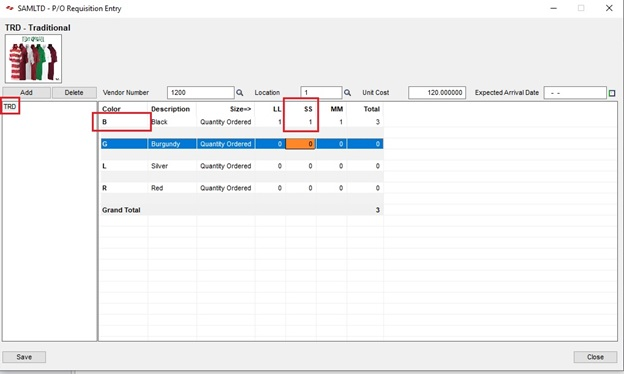Viewport: 624px width, 374px height.
Task: Click the Black row MM quantity cell
Action: (332, 122)
